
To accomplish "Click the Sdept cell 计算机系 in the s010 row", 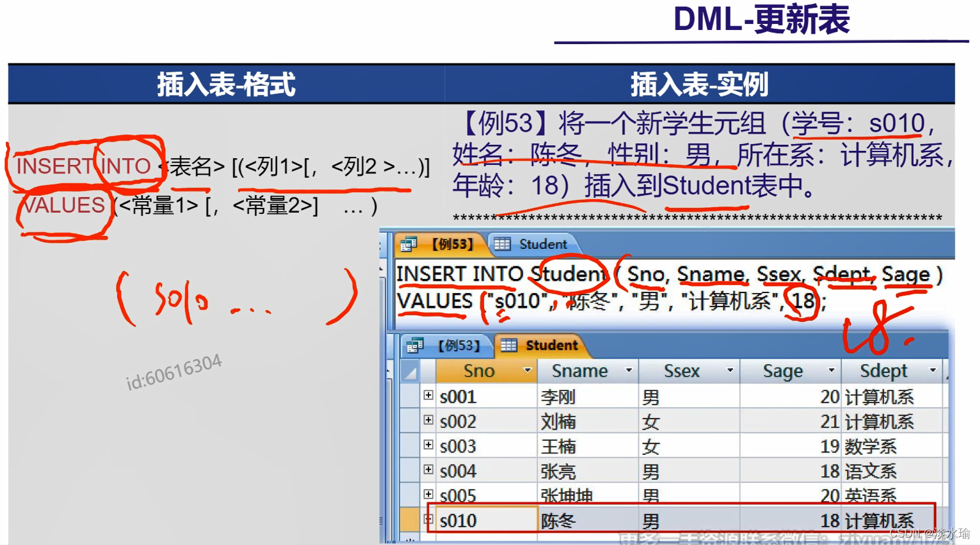I will click(x=892, y=520).
